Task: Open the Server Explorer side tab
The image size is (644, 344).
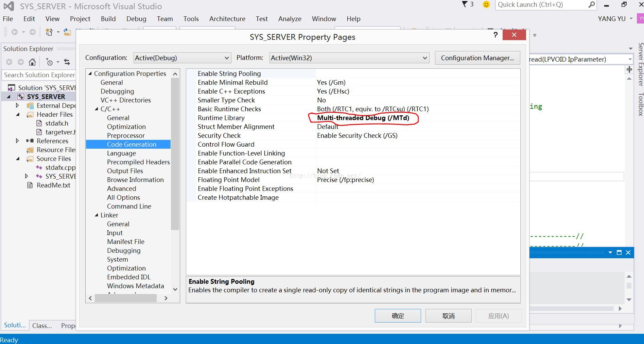Action: tap(640, 64)
